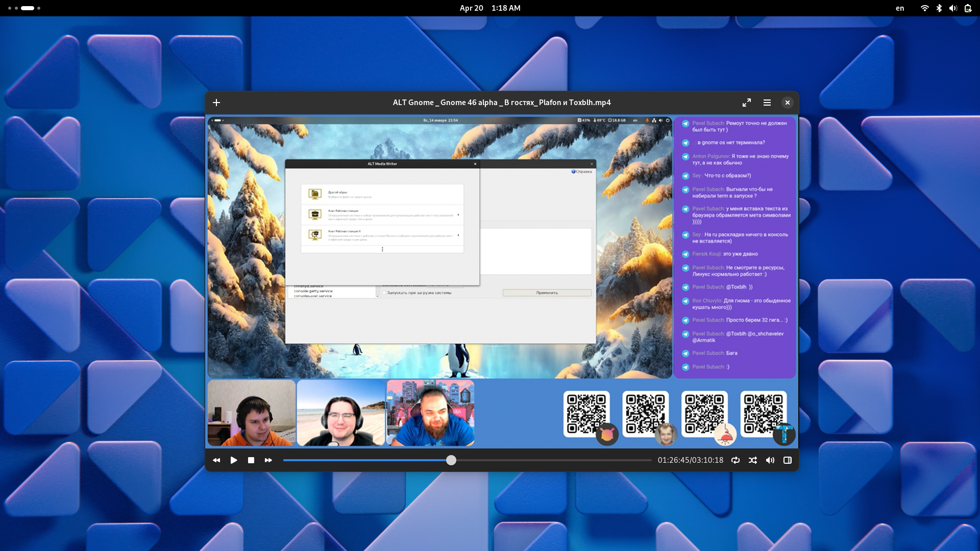Open the Activities workspace indicator
The height and width of the screenshot is (551, 980).
pyautogui.click(x=24, y=8)
